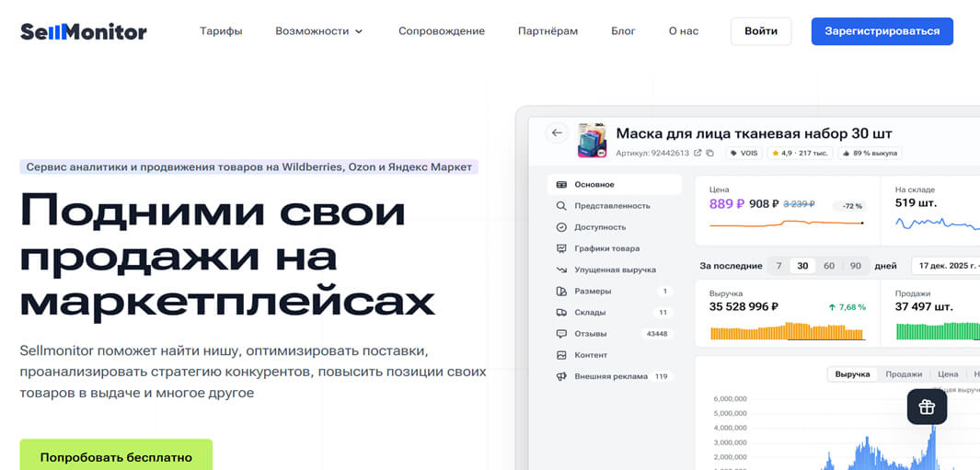Viewport: 980px width, 470px height.
Task: Click the floating gift icon button
Action: tap(927, 407)
